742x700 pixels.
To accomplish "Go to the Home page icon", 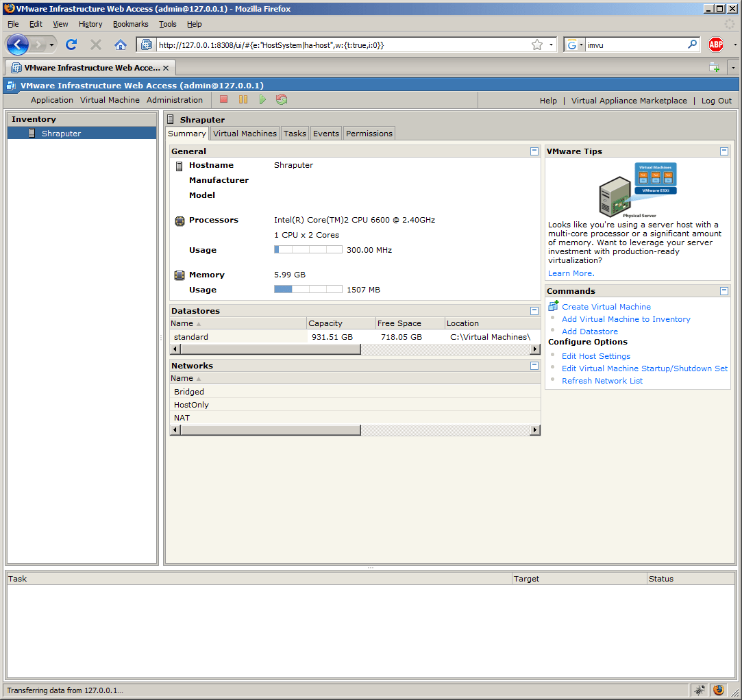I will (x=120, y=45).
